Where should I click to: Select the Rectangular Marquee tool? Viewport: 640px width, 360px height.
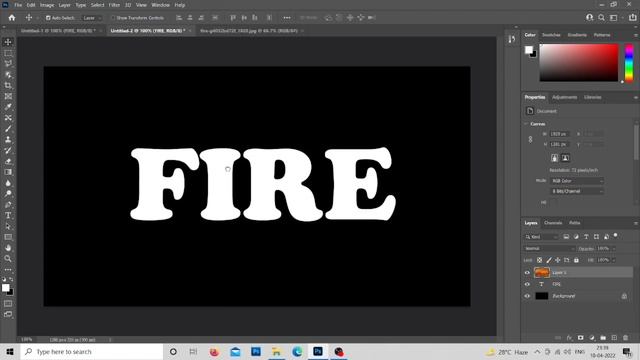coord(8,53)
